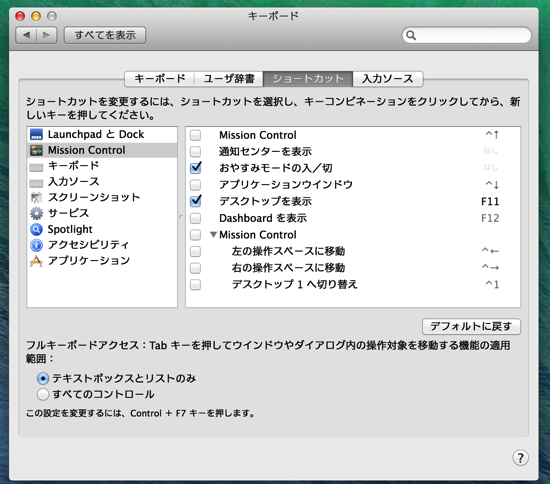Screen dimensions: 550x484
Task: Select すべてのコントロール radio button
Action: point(43,394)
